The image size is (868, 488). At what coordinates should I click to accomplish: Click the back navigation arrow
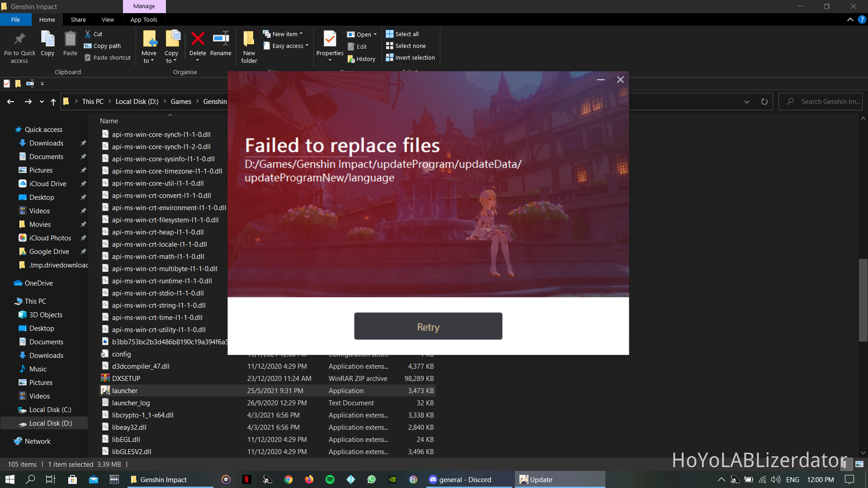[10, 102]
